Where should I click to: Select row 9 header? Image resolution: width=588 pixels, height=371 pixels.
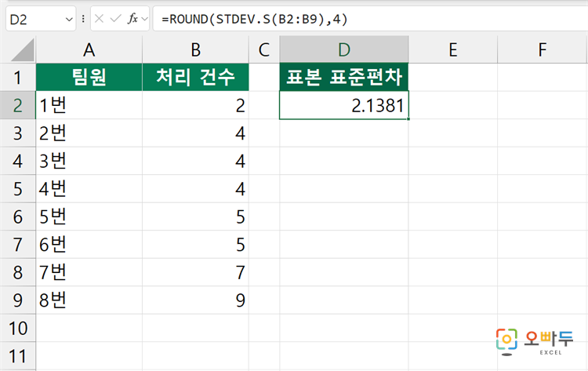[x=17, y=300]
